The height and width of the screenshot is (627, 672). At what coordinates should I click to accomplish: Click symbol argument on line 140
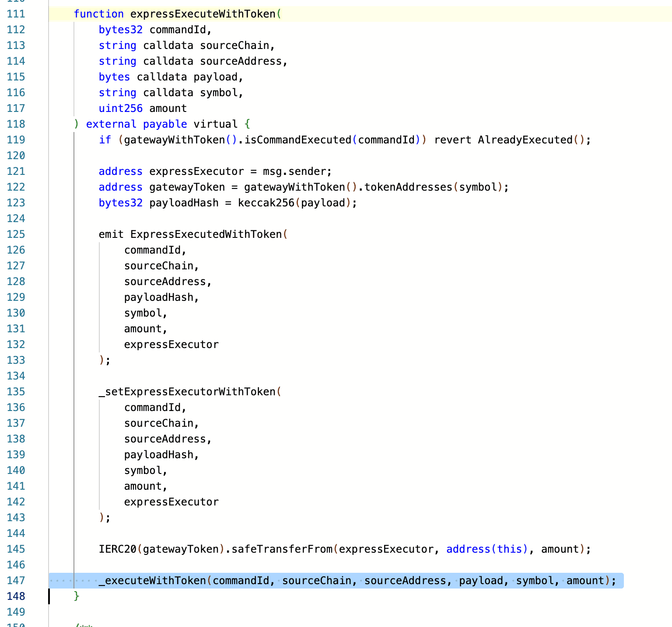coord(143,470)
